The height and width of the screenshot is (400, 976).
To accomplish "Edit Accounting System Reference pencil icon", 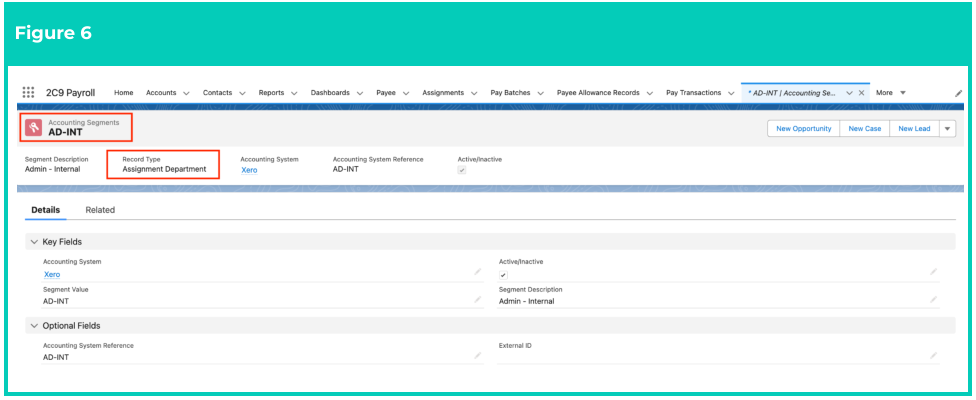I will 477,355.
